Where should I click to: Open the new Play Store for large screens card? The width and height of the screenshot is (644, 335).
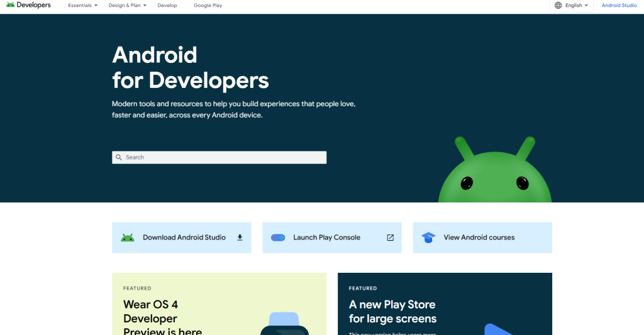click(445, 304)
